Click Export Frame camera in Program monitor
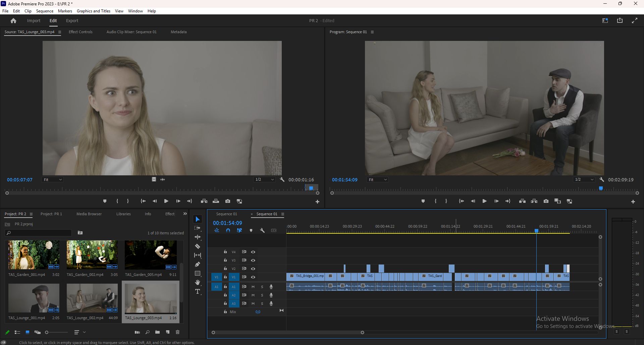The height and width of the screenshot is (345, 644). (x=546, y=201)
